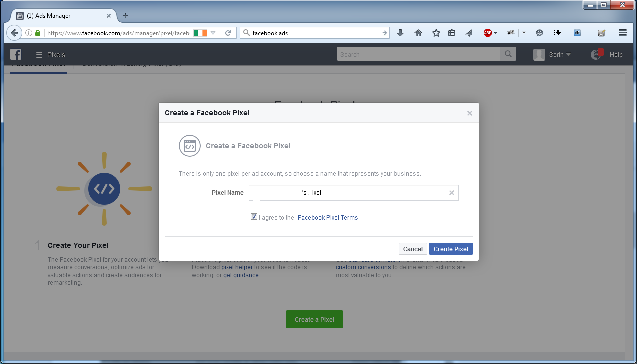
Task: Focus the Facebook Search field
Action: [419, 54]
